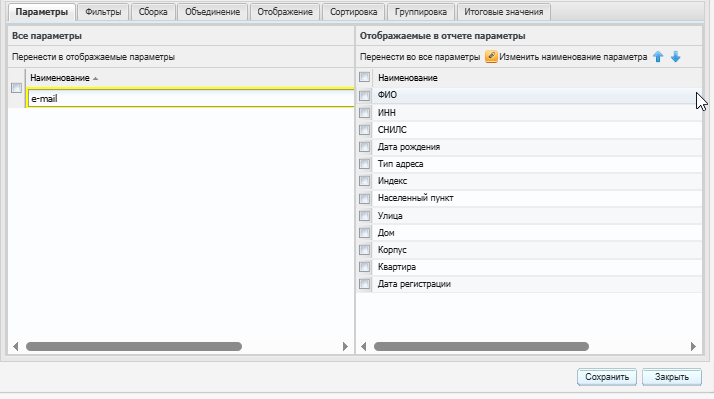Click Изменить наименование параметра label
This screenshot has width=714, height=399.
point(573,57)
